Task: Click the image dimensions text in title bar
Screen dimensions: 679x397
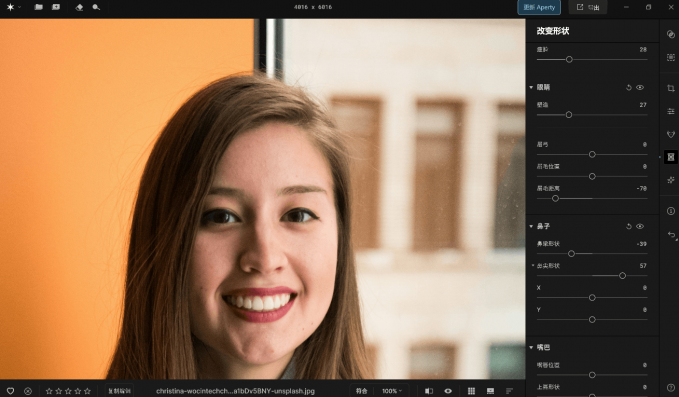Action: coord(313,7)
